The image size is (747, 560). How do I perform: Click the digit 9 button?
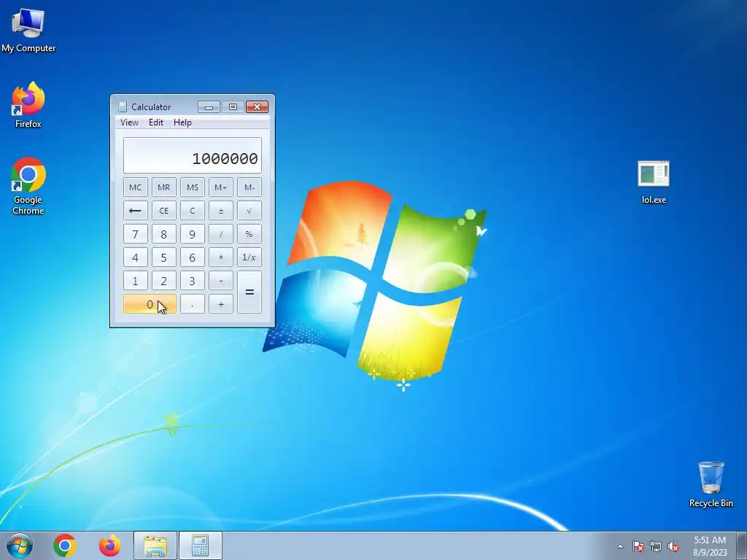click(x=193, y=234)
